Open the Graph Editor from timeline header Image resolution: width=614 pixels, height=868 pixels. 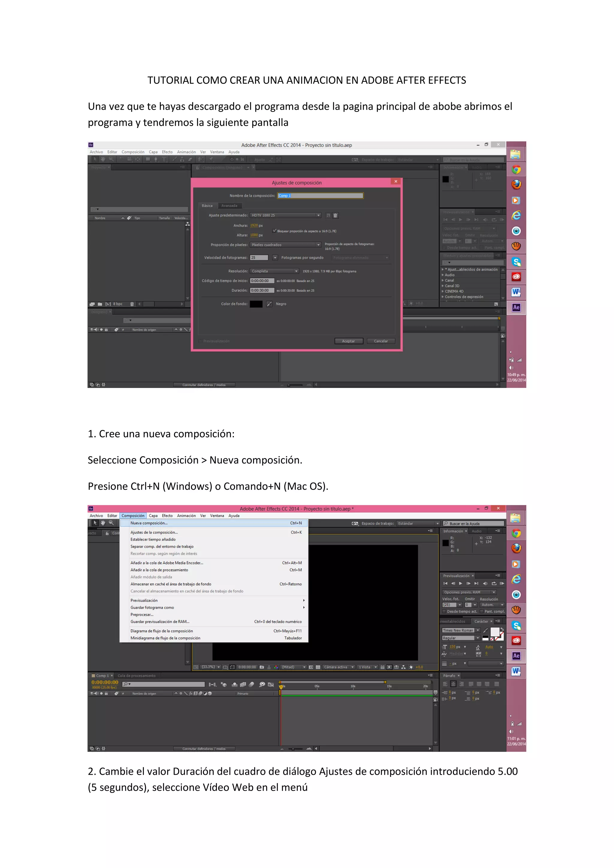(x=271, y=685)
